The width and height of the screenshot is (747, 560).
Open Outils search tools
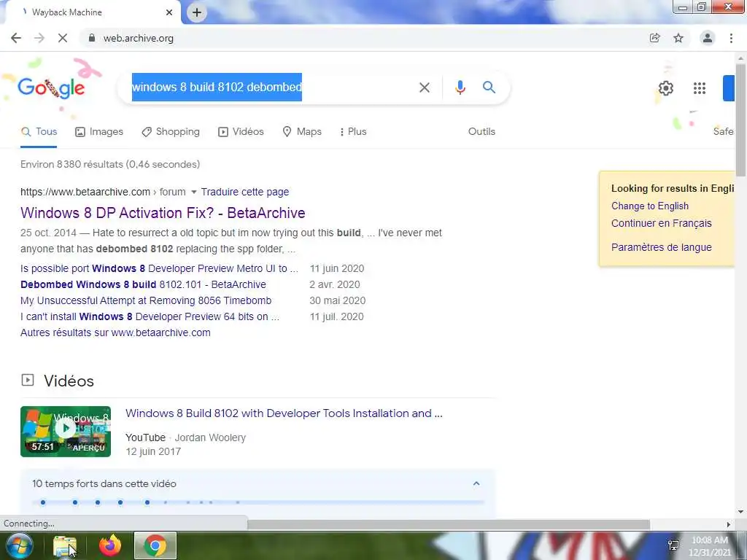point(481,132)
